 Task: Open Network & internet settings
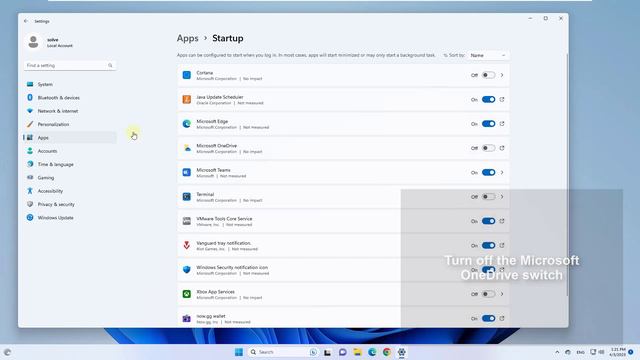pyautogui.click(x=70, y=111)
